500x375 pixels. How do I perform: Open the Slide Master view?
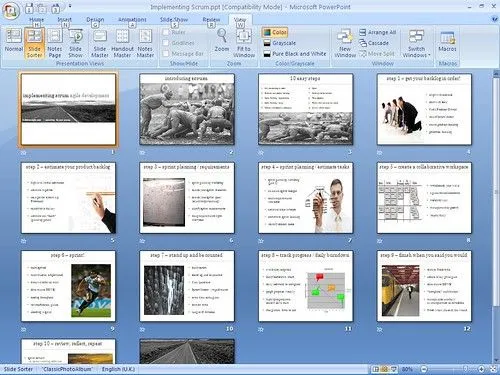click(x=100, y=43)
